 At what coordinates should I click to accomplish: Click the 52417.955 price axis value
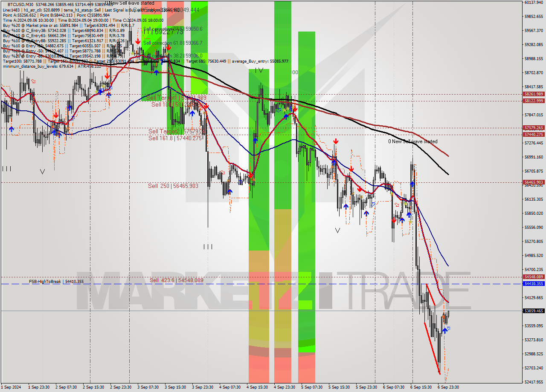pyautogui.click(x=534, y=382)
